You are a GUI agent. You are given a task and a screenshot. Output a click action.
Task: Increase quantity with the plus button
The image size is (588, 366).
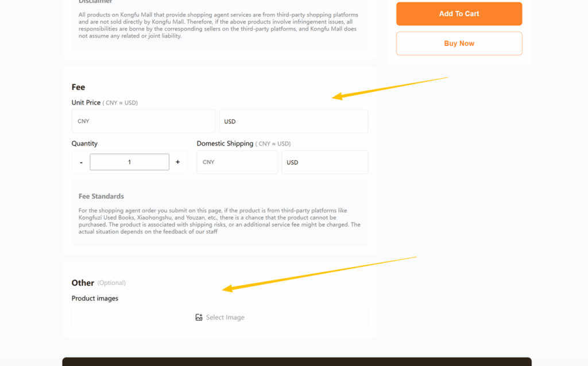coord(177,162)
